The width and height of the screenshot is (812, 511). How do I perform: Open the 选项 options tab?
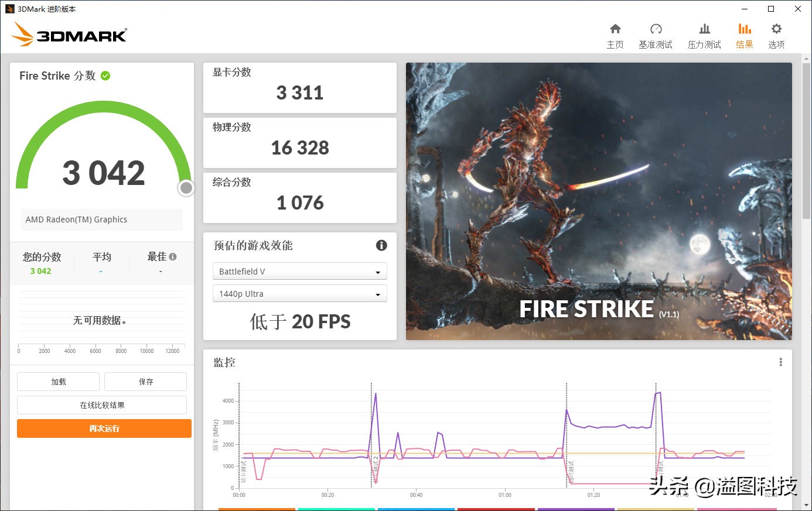coord(776,36)
